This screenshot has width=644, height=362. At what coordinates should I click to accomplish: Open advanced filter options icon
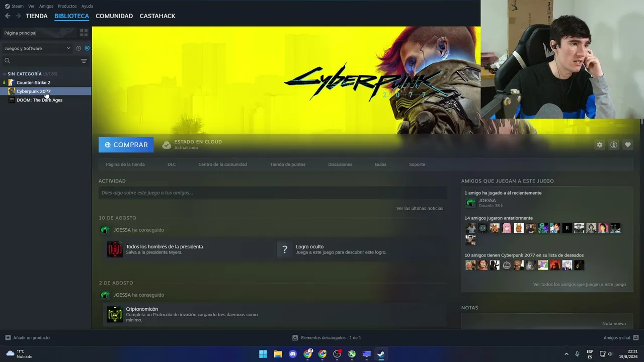[84, 61]
